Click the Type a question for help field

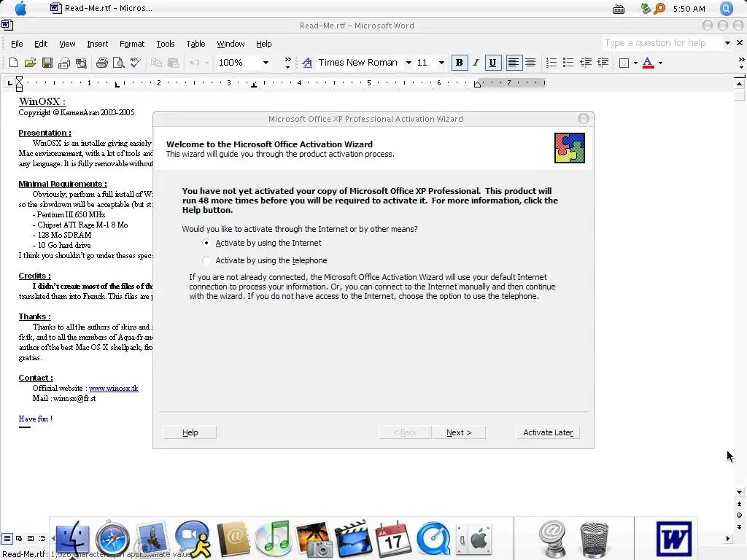tap(662, 43)
